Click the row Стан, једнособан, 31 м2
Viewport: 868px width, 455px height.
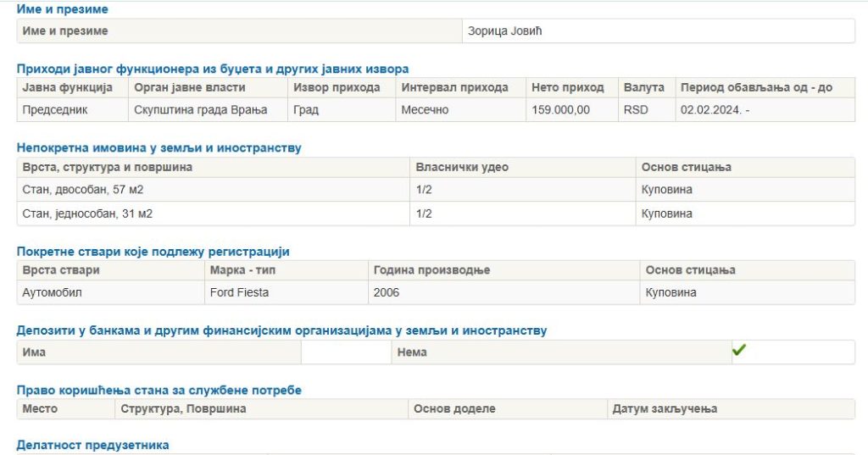coord(436,214)
